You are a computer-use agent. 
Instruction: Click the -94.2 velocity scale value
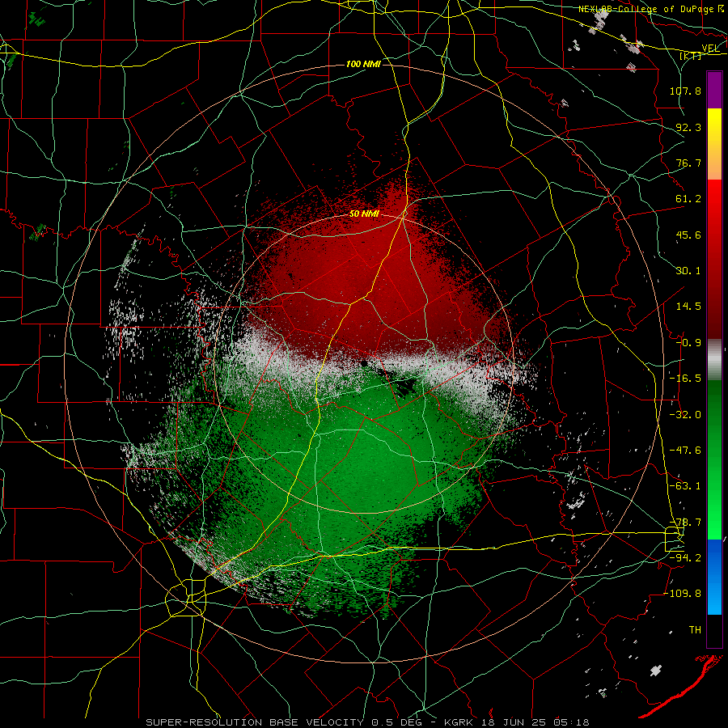pos(685,557)
